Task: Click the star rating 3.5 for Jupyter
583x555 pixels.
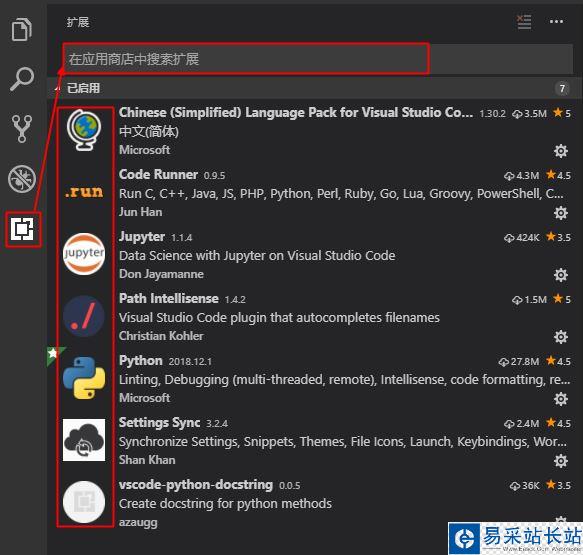Action: click(x=558, y=237)
